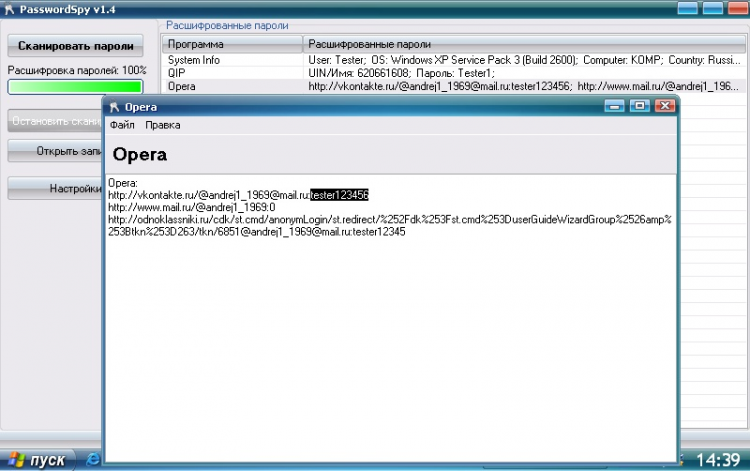This screenshot has height=471, width=750.
Task: Click the Opera row decrypted passwords cell
Action: coord(523,86)
